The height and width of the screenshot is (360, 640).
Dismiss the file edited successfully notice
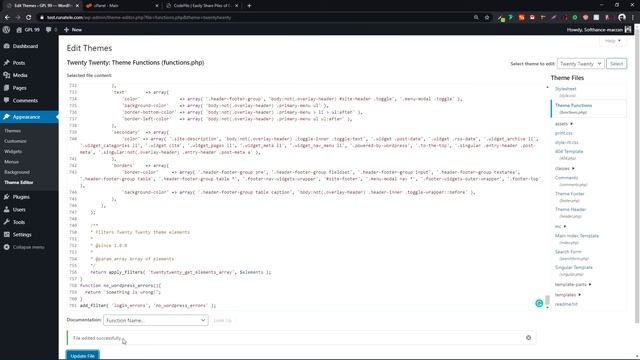[528, 338]
